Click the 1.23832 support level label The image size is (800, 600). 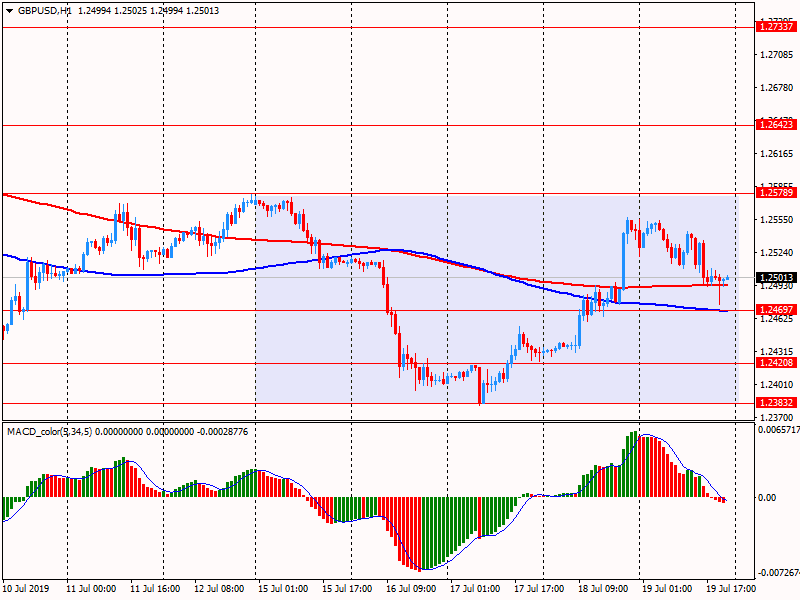(776, 403)
